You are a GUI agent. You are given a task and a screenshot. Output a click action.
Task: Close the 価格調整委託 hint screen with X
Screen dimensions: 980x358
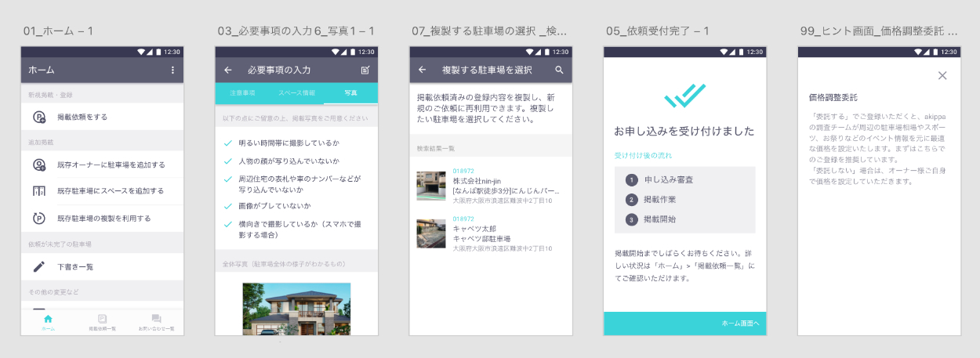(x=942, y=76)
